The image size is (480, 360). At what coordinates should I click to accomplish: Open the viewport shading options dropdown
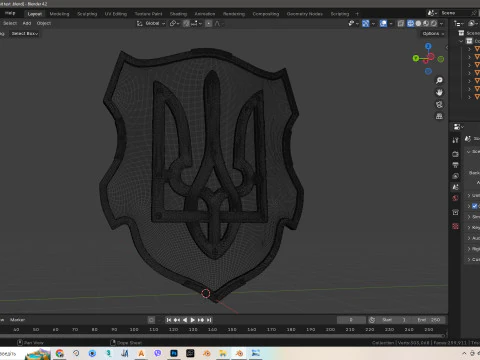click(442, 23)
